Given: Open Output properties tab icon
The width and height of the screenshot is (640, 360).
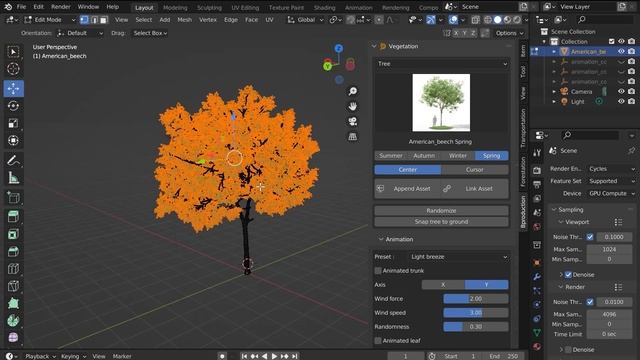Looking at the screenshot, I should click(537, 184).
